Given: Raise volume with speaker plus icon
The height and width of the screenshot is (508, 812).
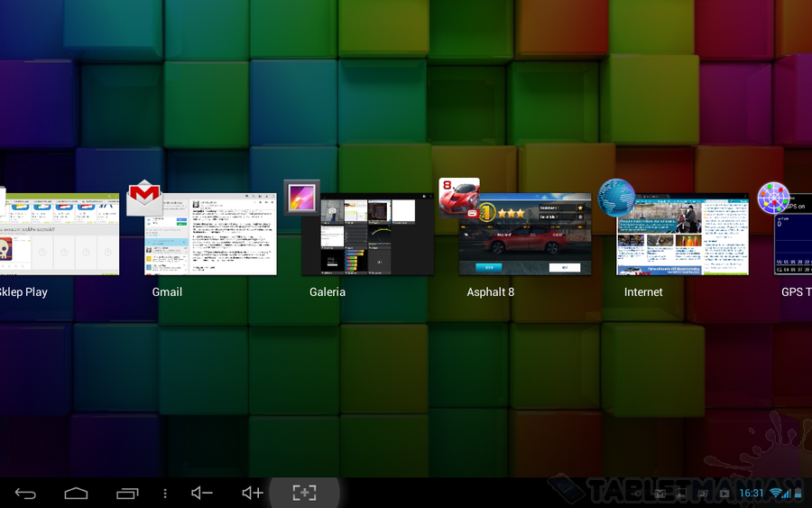Looking at the screenshot, I should 253,493.
